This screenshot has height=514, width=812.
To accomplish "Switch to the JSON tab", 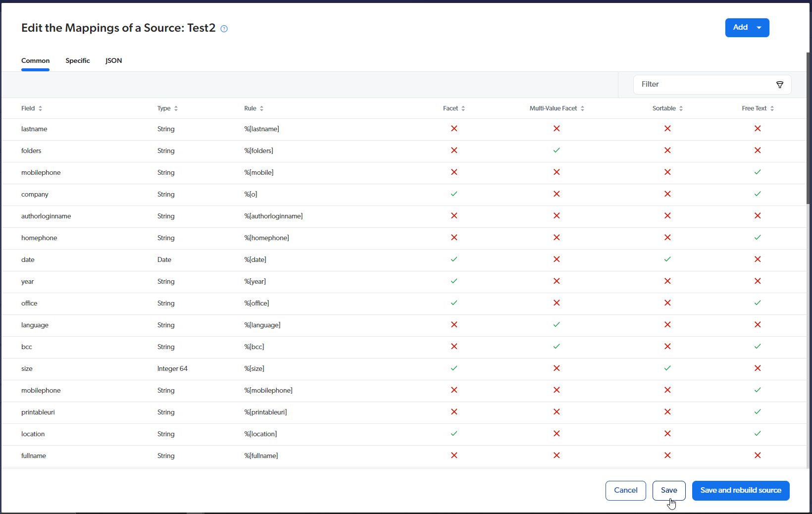I will [x=113, y=60].
